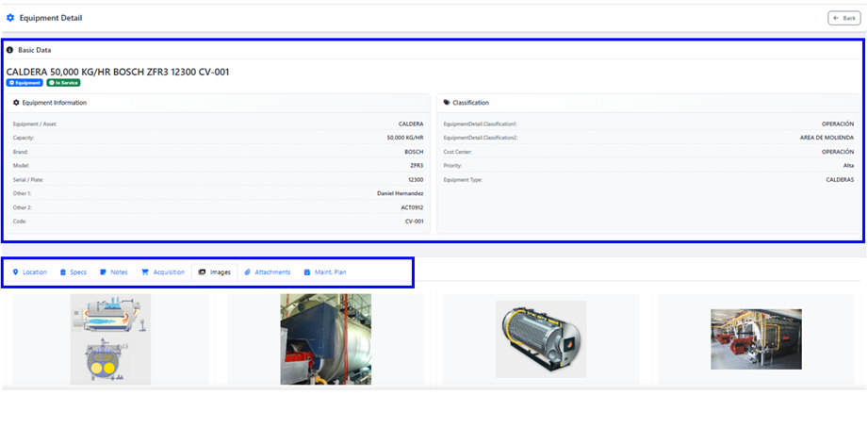This screenshot has width=868, height=428.
Task: Click the green In Service badge
Action: (64, 83)
